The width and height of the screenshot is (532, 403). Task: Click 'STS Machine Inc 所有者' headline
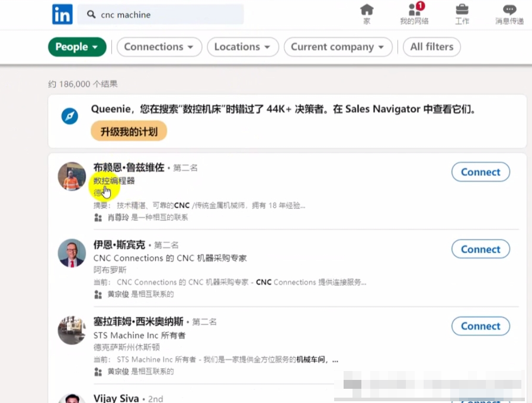139,335
